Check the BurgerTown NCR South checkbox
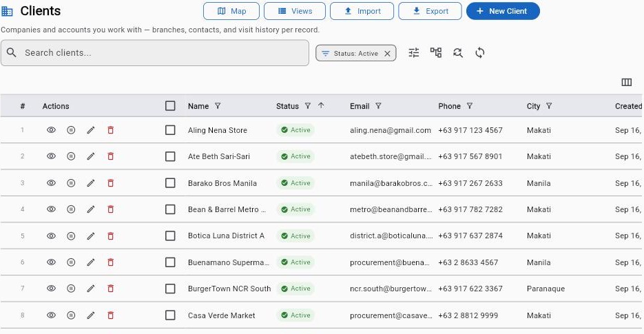 click(170, 289)
